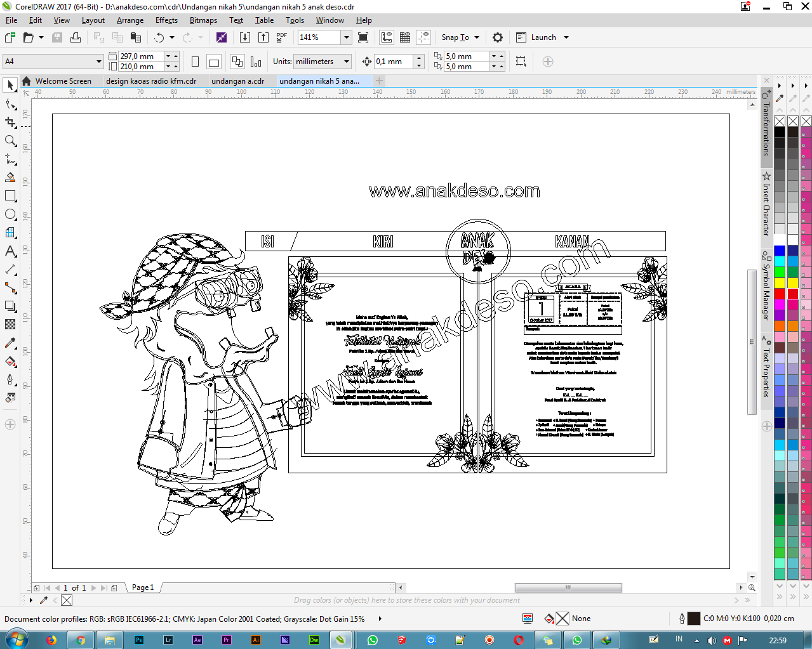Set page to landscape orientation
812x649 pixels.
214,62
